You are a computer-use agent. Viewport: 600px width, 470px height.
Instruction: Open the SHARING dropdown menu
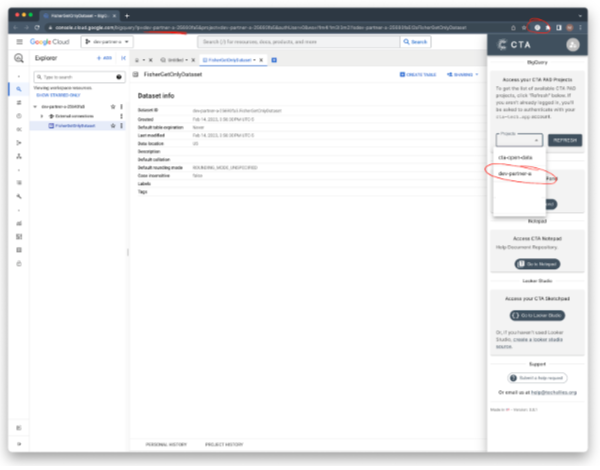pyautogui.click(x=463, y=75)
